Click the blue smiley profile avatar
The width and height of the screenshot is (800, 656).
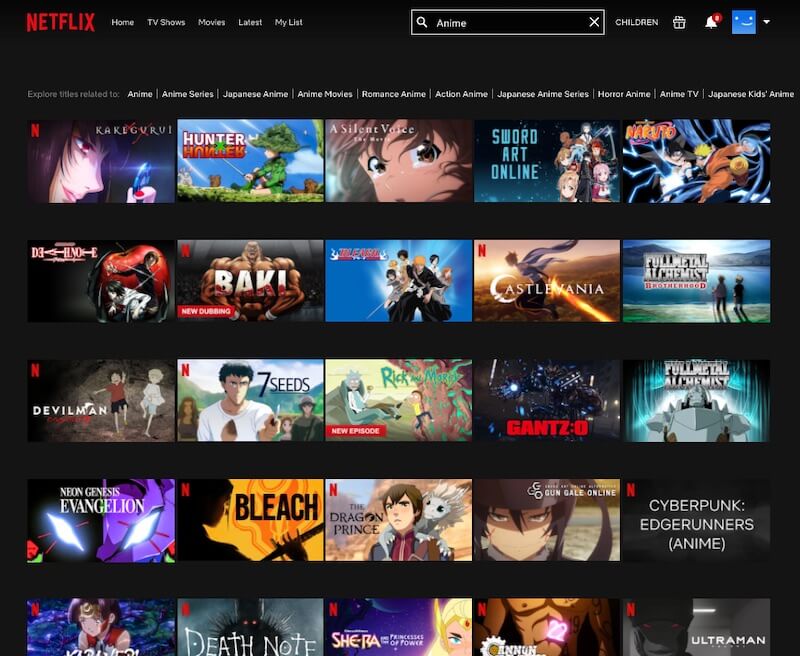pyautogui.click(x=744, y=22)
